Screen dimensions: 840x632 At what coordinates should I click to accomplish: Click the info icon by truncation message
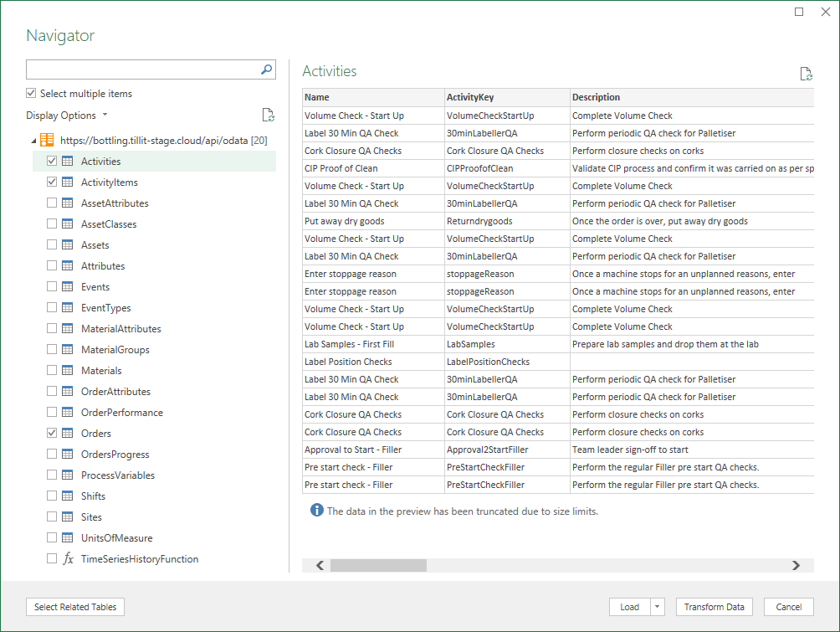[316, 510]
